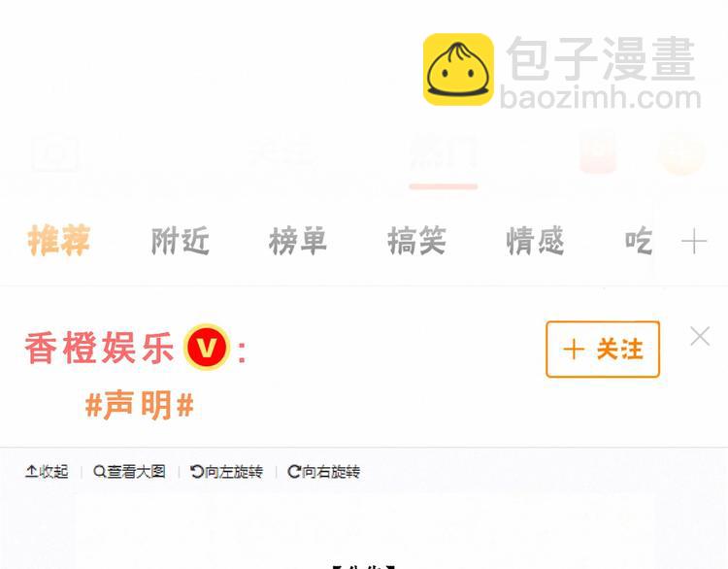
Task: Follow user with + 关注 button
Action: tap(603, 350)
